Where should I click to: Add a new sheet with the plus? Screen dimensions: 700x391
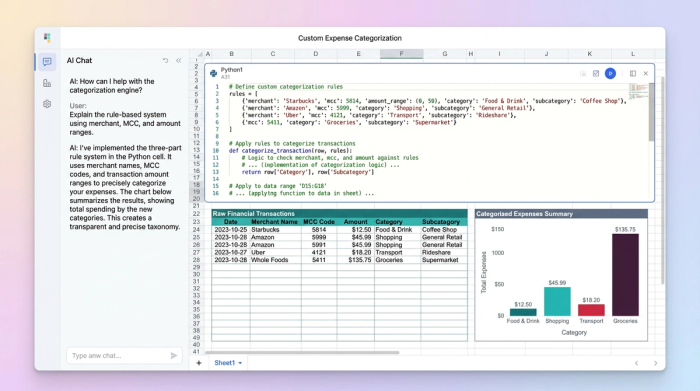(199, 363)
